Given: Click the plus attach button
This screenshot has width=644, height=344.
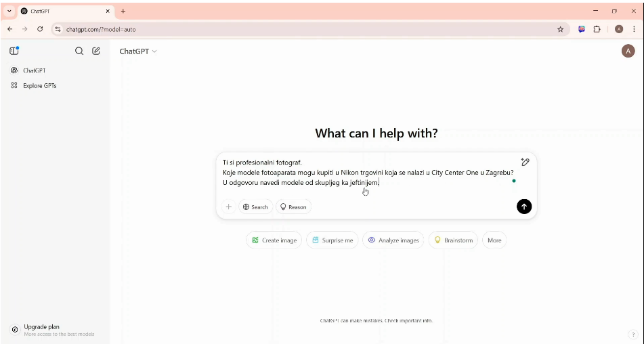Looking at the screenshot, I should pyautogui.click(x=229, y=207).
